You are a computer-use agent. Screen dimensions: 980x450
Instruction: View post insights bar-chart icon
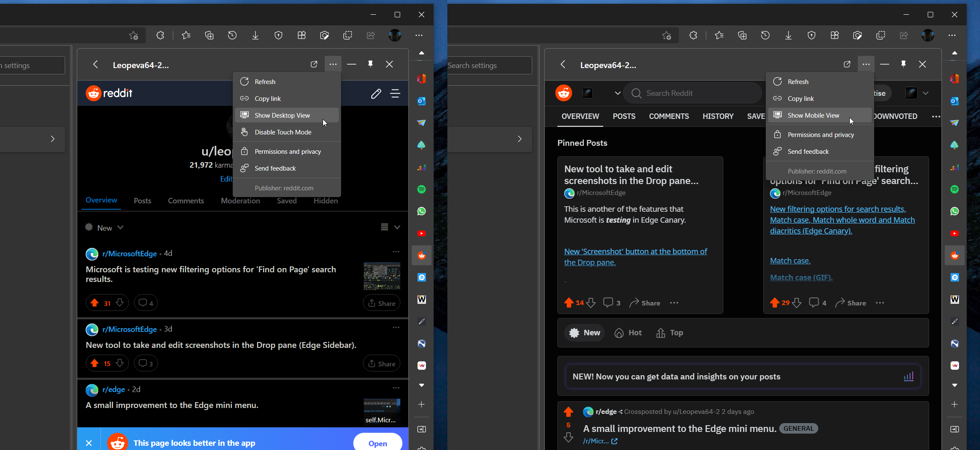(908, 376)
